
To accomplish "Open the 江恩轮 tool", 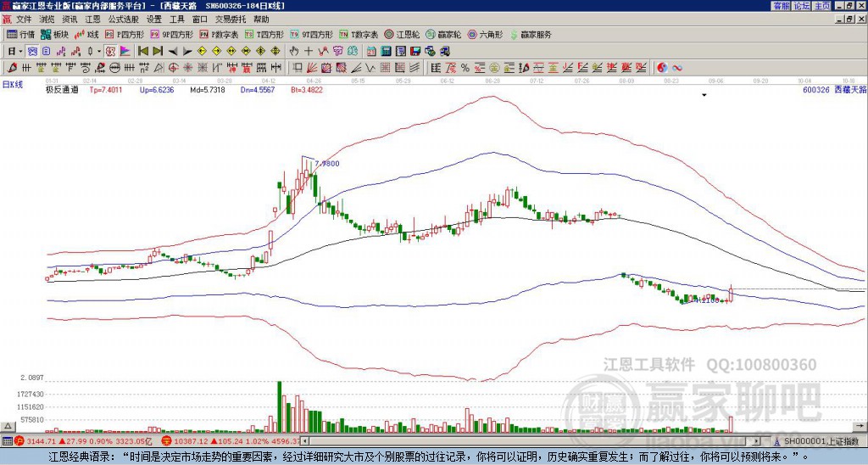I will point(402,34).
